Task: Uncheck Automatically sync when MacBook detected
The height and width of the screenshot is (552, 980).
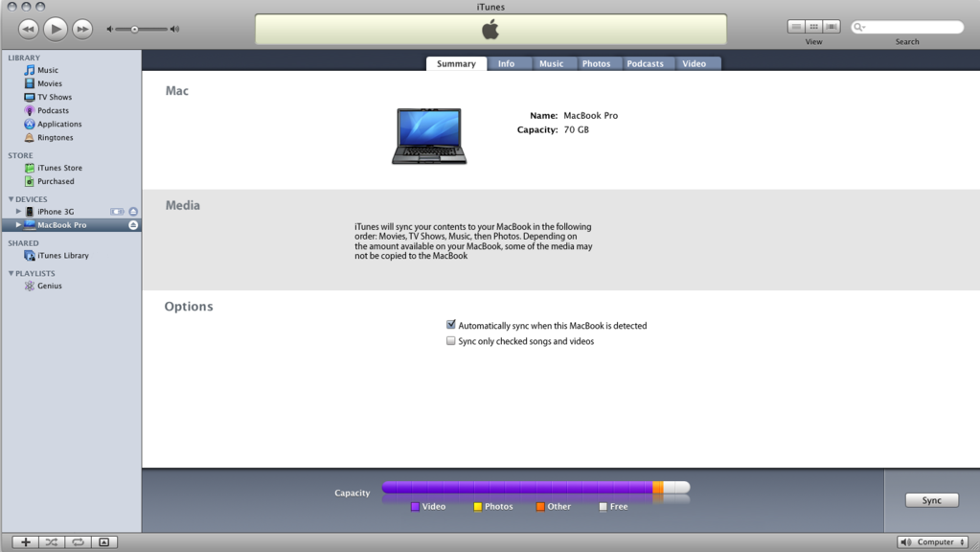Action: [450, 325]
